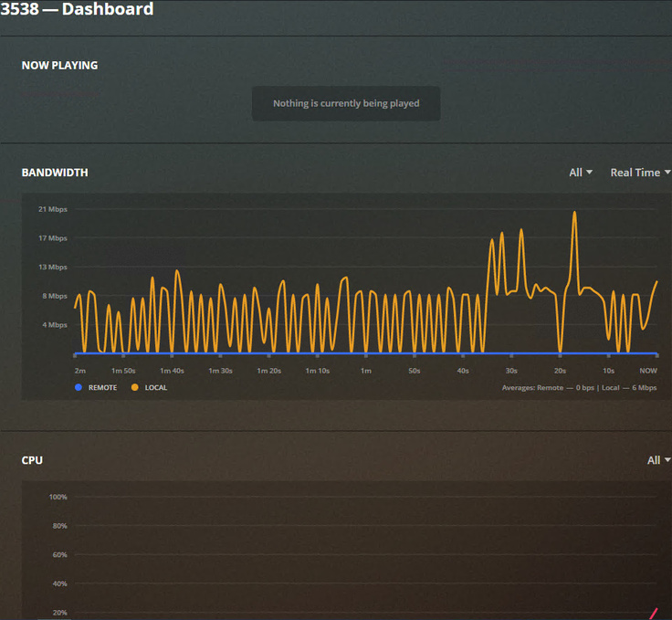Toggle the LOCAL series legend item
The image size is (672, 620).
pos(149,387)
